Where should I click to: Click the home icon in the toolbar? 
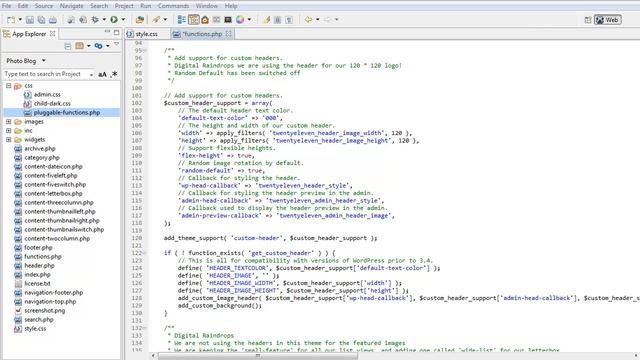(x=205, y=20)
